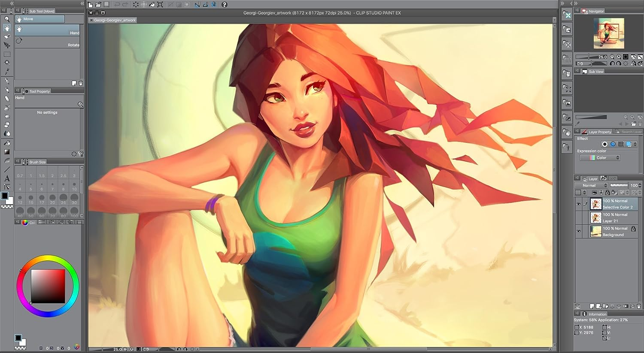Unlock the Background layer

tap(634, 229)
